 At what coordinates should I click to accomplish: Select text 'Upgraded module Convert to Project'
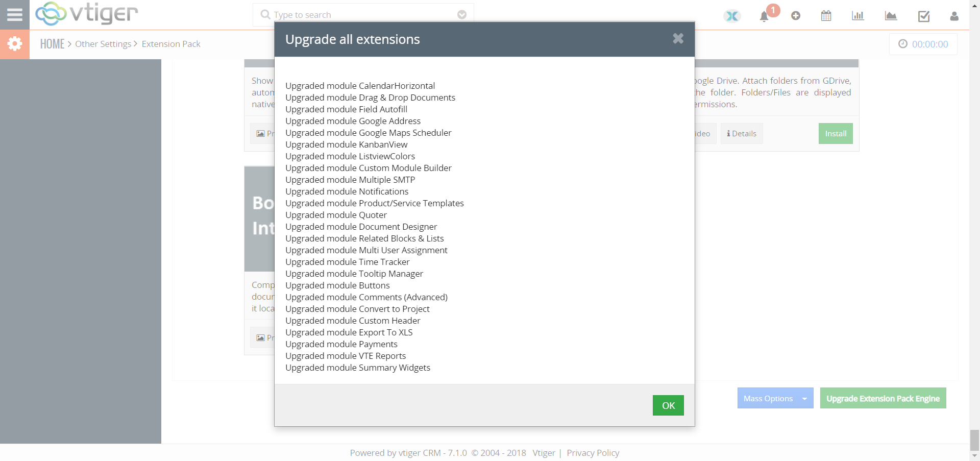click(357, 309)
